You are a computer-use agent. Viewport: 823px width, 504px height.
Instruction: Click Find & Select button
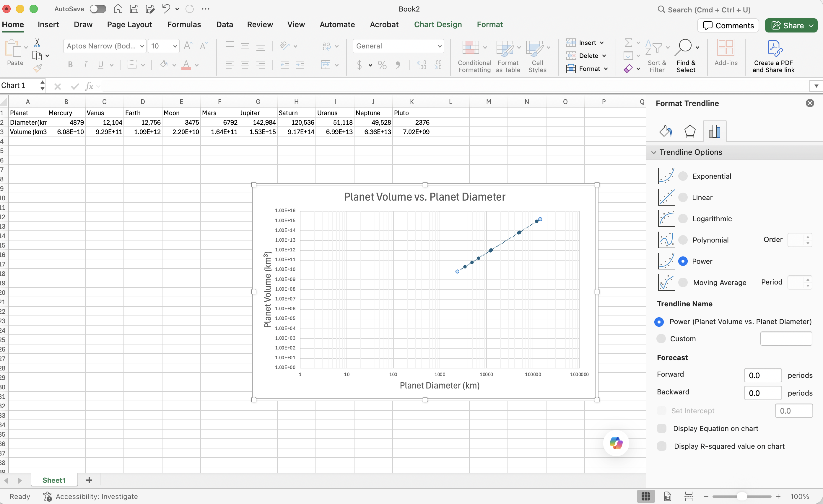pos(686,56)
